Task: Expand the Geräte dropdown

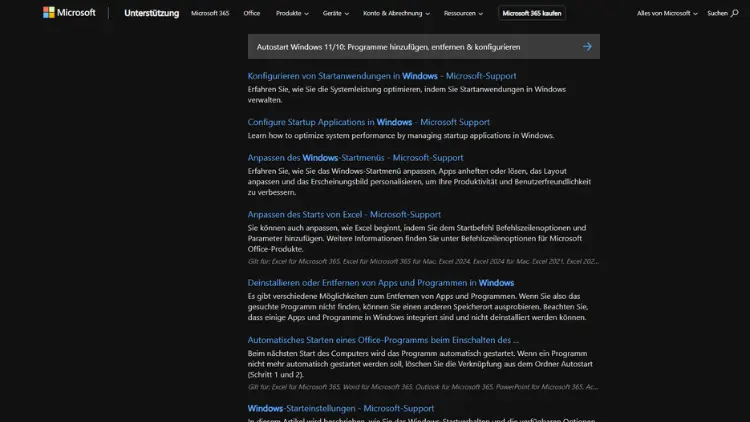Action: point(336,13)
